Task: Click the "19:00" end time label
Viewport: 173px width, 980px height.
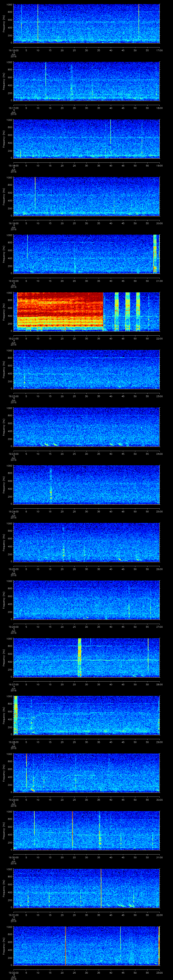Action: coord(160,166)
